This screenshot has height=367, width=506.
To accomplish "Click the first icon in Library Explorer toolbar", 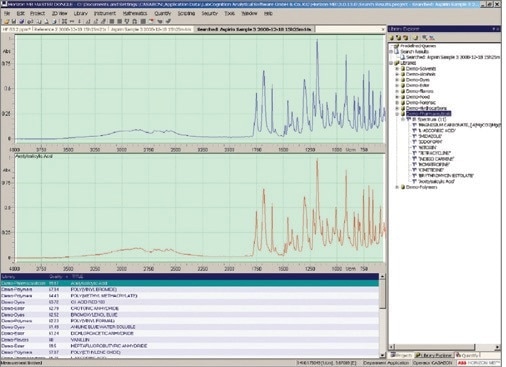I will pyautogui.click(x=392, y=38).
